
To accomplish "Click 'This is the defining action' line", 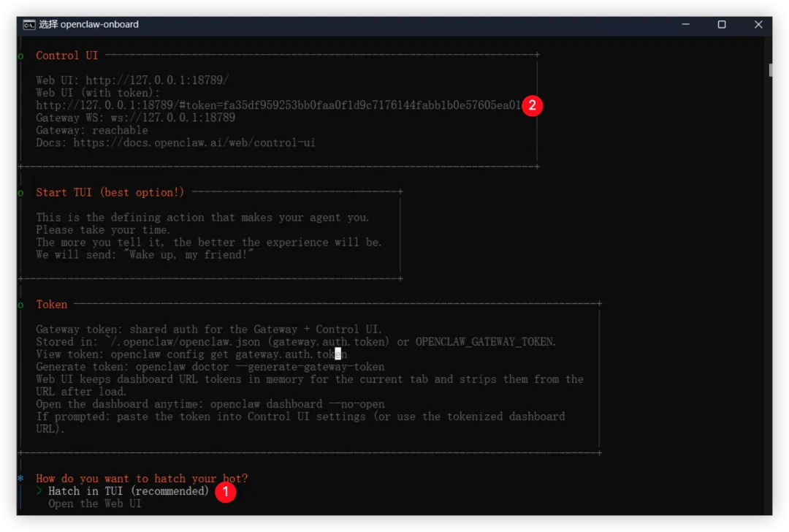I will coord(203,218).
